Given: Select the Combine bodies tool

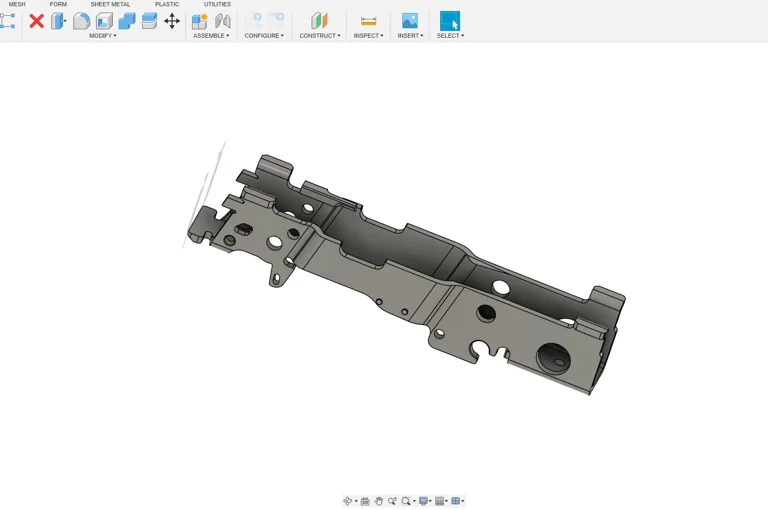Looking at the screenshot, I should pyautogui.click(x=127, y=21).
